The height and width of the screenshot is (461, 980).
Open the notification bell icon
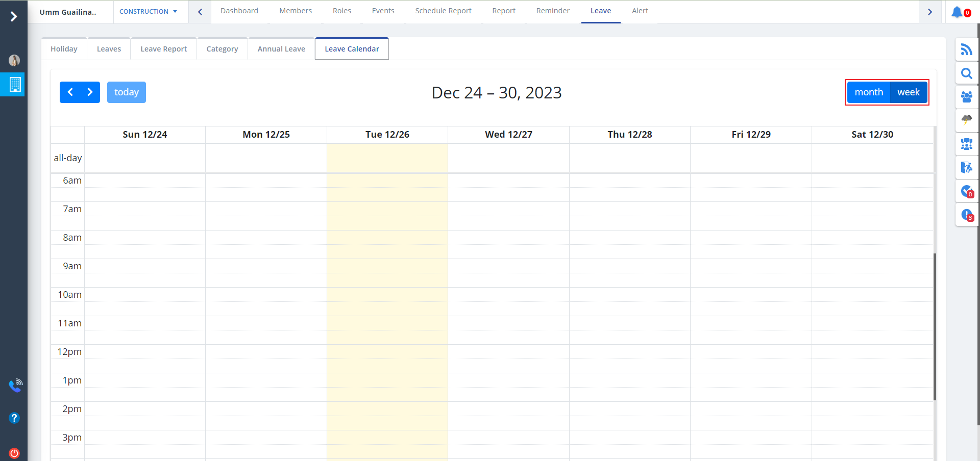[958, 12]
